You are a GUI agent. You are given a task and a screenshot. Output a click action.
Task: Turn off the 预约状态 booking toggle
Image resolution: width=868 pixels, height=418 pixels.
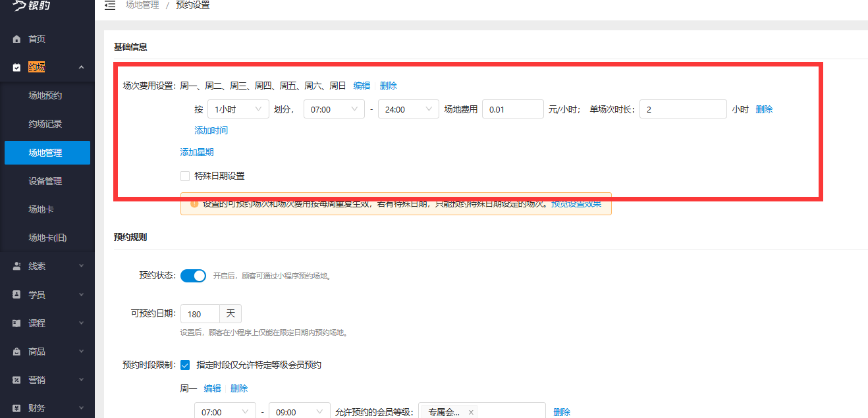(193, 275)
